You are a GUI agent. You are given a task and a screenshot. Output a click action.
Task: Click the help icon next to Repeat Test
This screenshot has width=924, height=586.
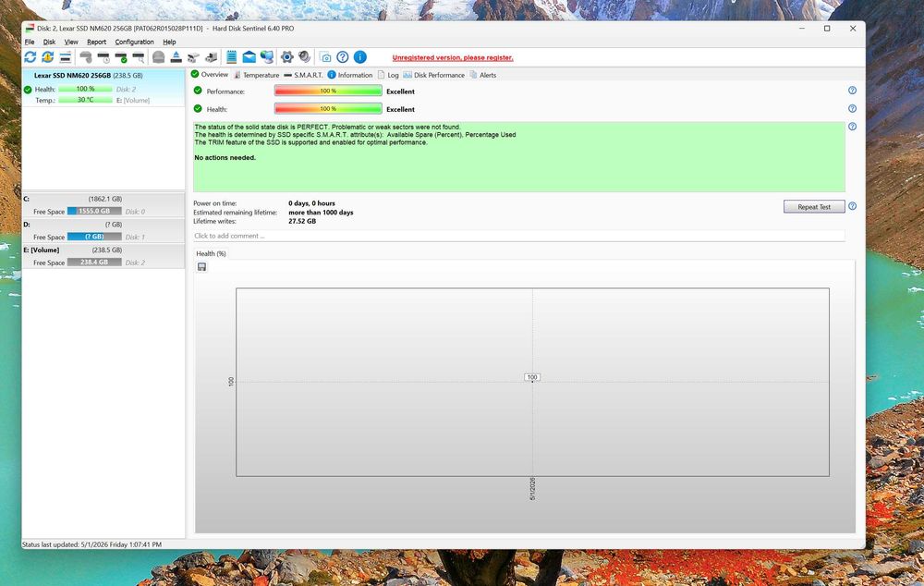pyautogui.click(x=852, y=206)
